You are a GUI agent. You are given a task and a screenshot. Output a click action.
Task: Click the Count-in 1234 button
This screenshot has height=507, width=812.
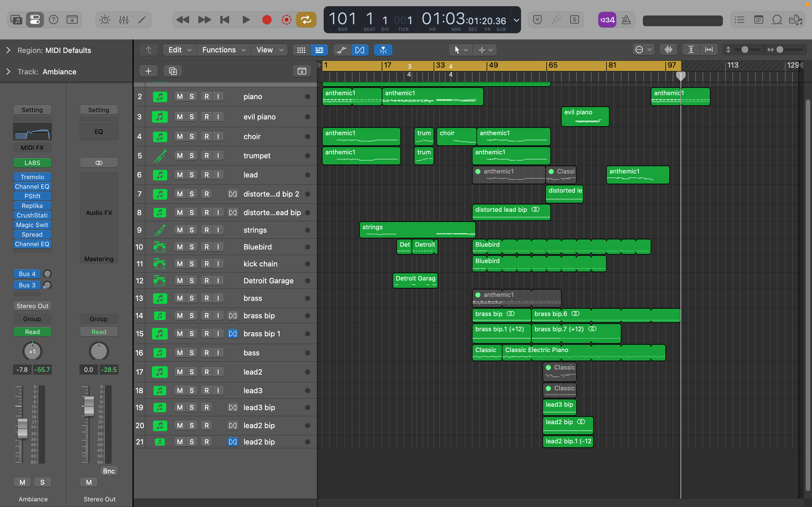click(x=607, y=20)
